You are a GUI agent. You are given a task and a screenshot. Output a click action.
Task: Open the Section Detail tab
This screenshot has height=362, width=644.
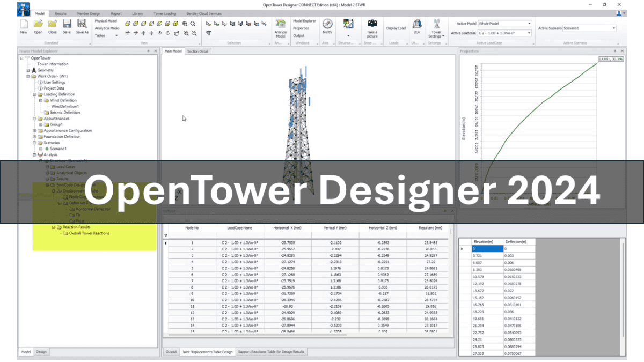coord(198,51)
